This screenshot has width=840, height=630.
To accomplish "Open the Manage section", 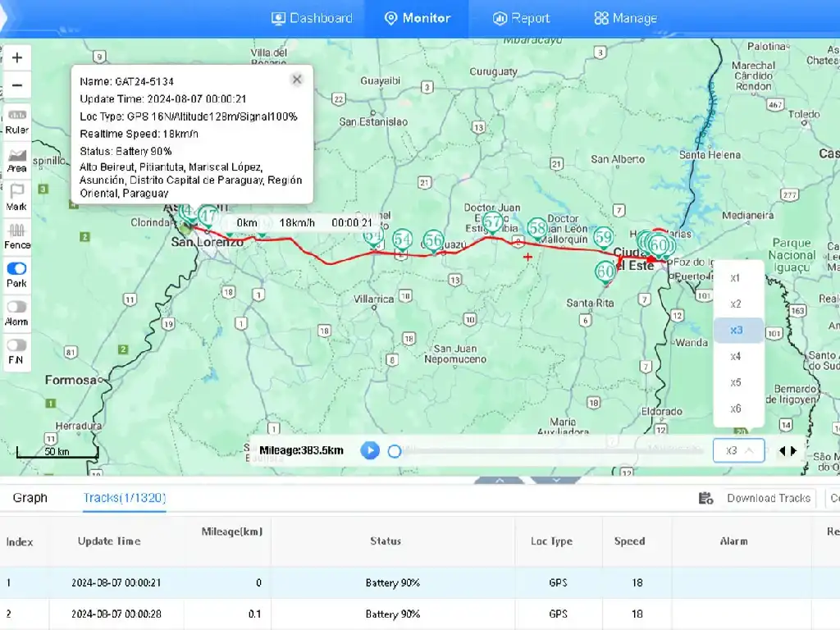I will click(x=625, y=17).
